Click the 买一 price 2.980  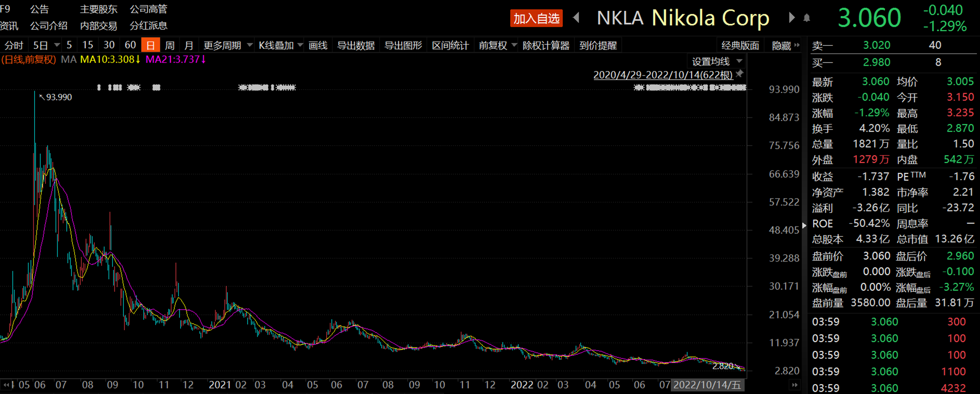(876, 62)
